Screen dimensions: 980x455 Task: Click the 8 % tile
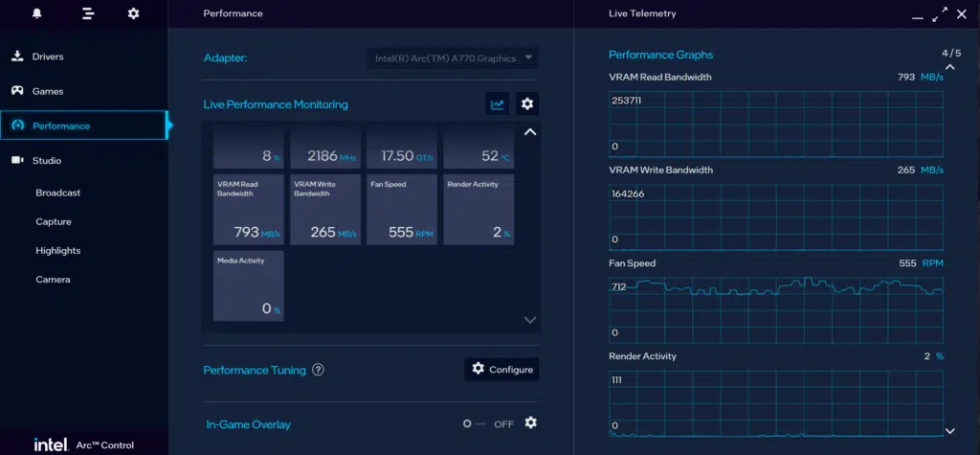[249, 148]
